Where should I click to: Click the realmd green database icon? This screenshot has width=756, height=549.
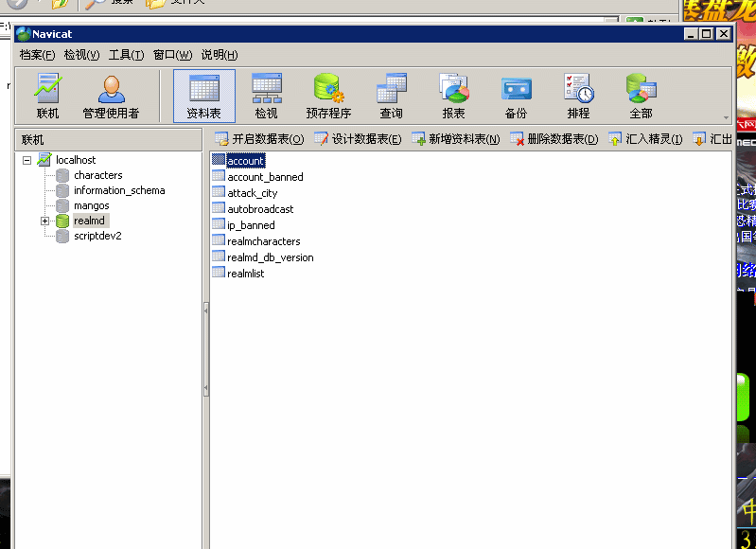[x=62, y=221]
